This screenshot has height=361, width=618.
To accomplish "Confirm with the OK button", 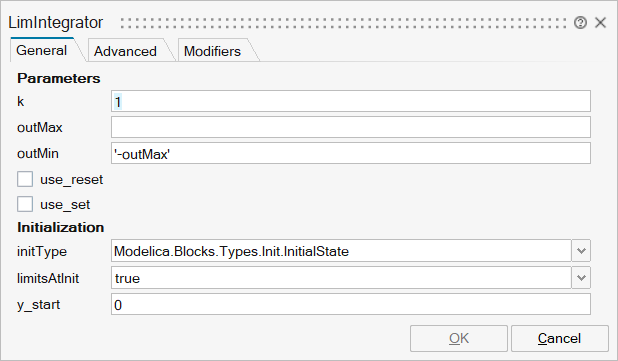I will (459, 338).
